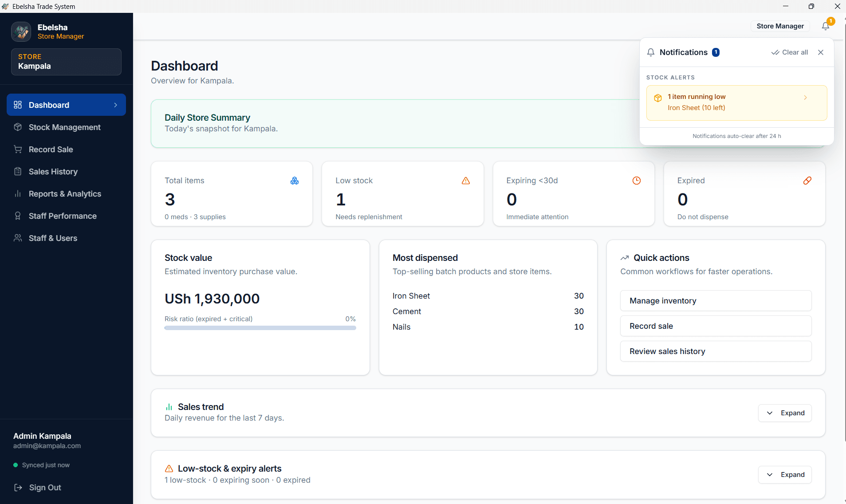Click the Expired card
This screenshot has height=504, width=846.
point(744,194)
